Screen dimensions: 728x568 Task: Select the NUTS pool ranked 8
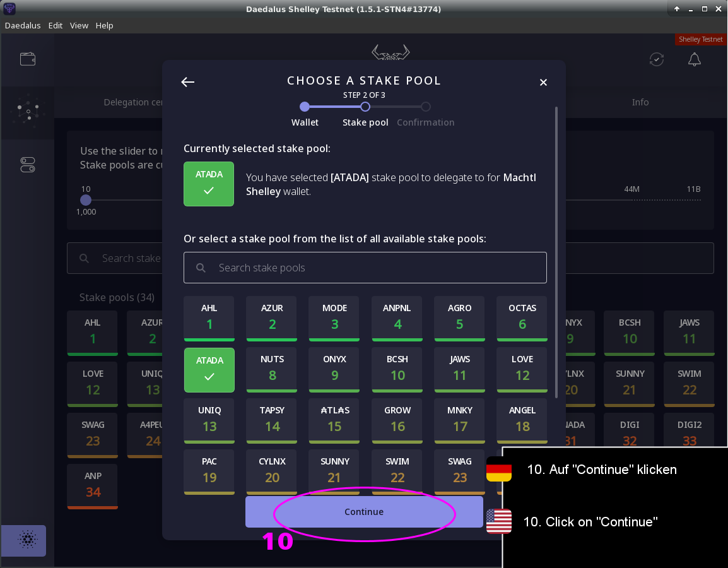272,370
